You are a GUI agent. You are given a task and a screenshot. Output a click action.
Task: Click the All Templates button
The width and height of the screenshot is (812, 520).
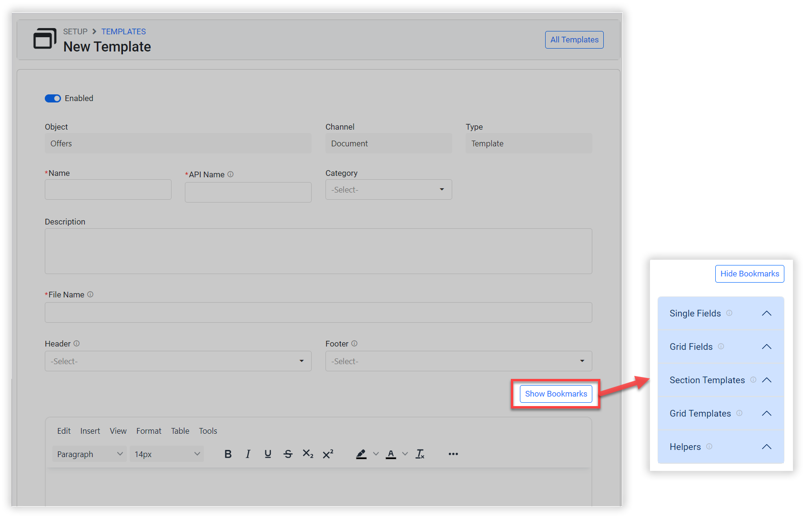pos(574,40)
